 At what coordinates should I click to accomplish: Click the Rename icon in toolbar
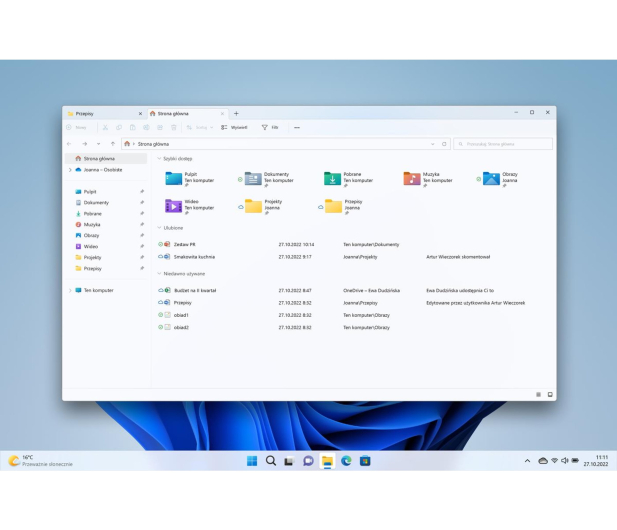point(146,127)
